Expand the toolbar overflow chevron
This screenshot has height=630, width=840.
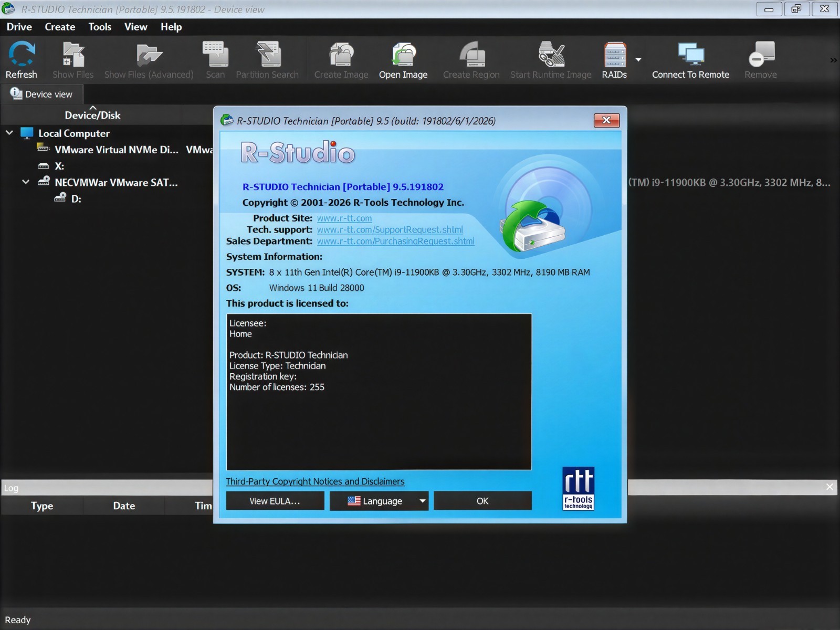833,60
